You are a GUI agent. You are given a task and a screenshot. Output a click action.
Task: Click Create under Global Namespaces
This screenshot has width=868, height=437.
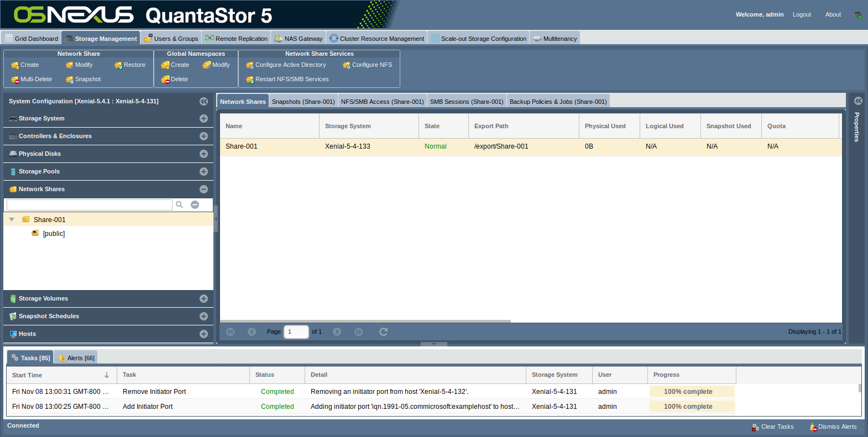[175, 65]
